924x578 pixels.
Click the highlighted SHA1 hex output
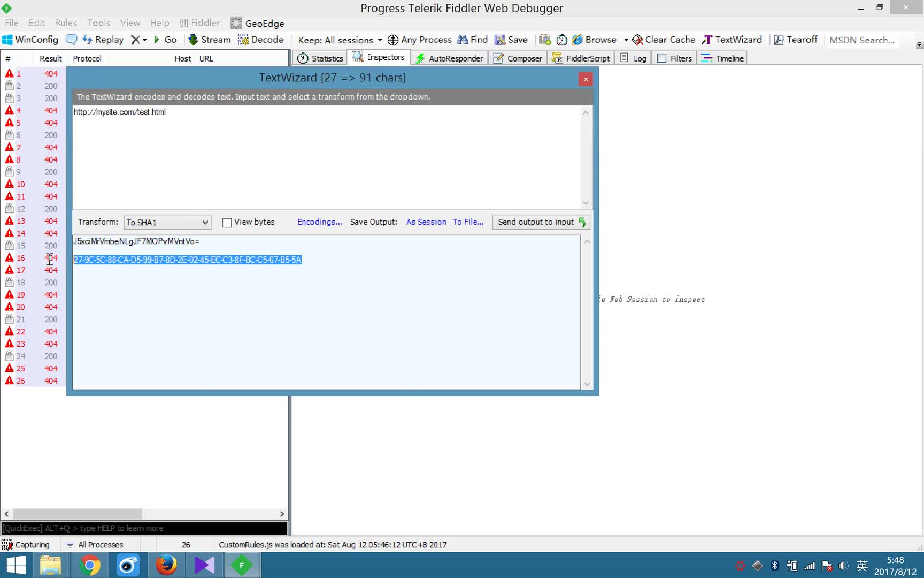(188, 260)
